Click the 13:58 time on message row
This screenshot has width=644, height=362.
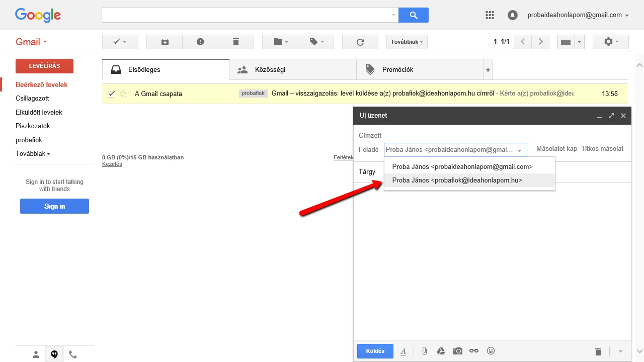610,94
